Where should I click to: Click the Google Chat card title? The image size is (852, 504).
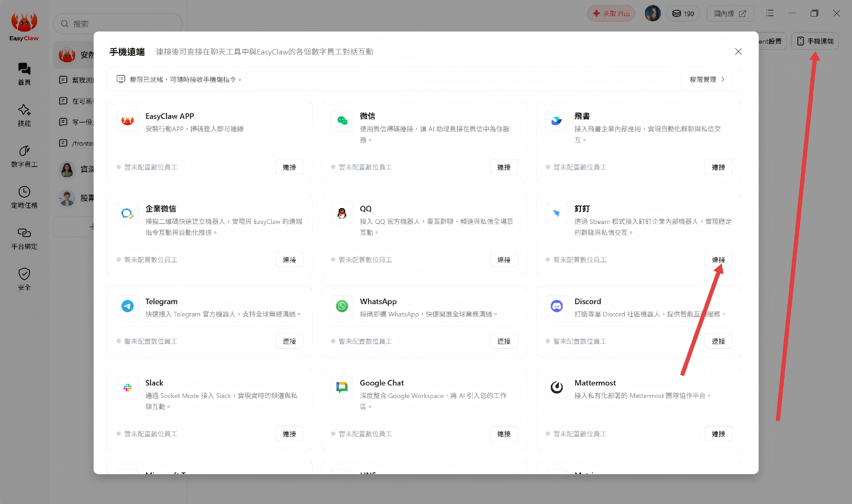click(x=382, y=383)
